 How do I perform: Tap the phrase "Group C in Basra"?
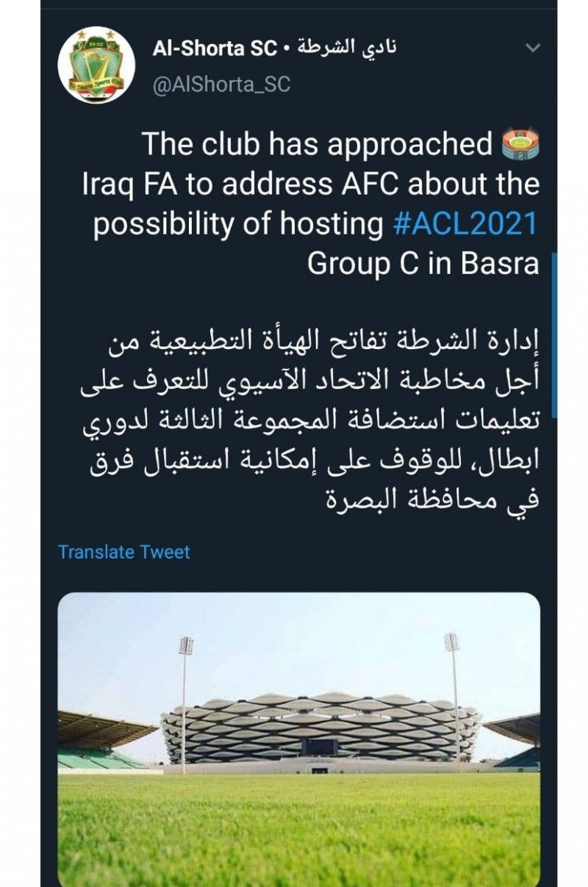pyautogui.click(x=423, y=265)
